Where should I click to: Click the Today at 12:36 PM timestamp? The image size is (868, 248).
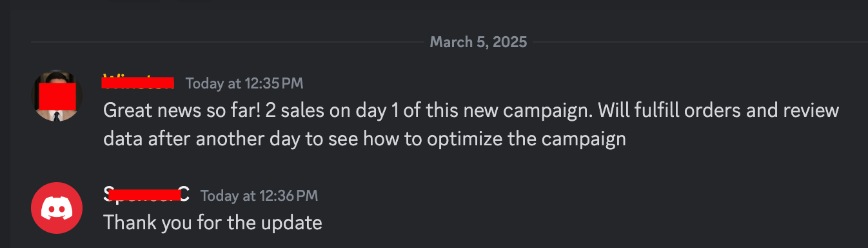[259, 195]
